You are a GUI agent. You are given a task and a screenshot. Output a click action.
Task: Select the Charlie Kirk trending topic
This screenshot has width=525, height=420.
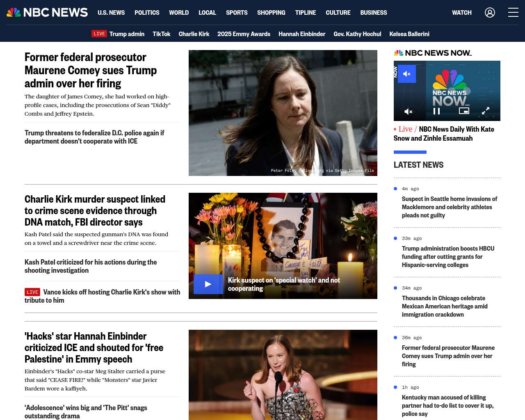coord(194,34)
